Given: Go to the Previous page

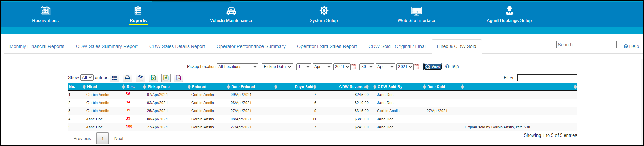Looking at the screenshot, I should (x=82, y=138).
